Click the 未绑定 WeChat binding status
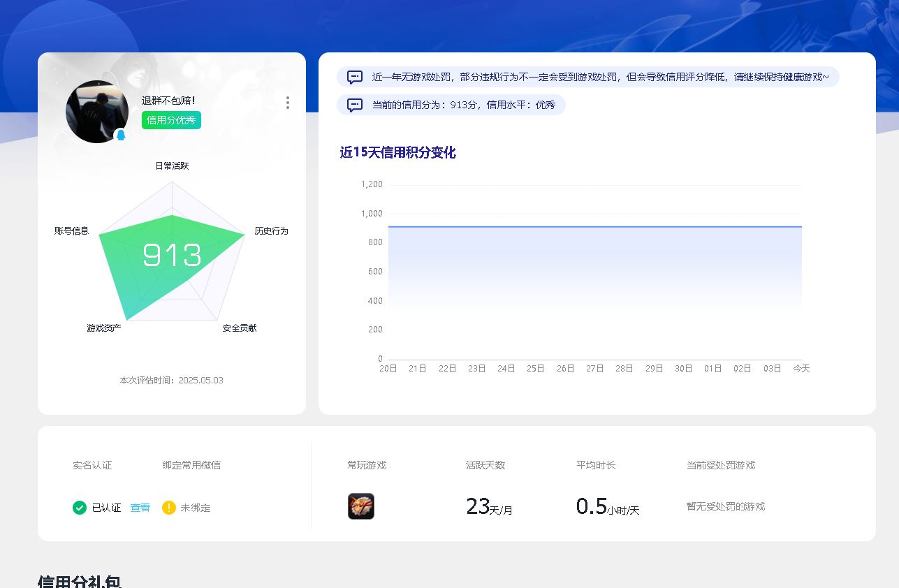899x588 pixels. point(196,508)
